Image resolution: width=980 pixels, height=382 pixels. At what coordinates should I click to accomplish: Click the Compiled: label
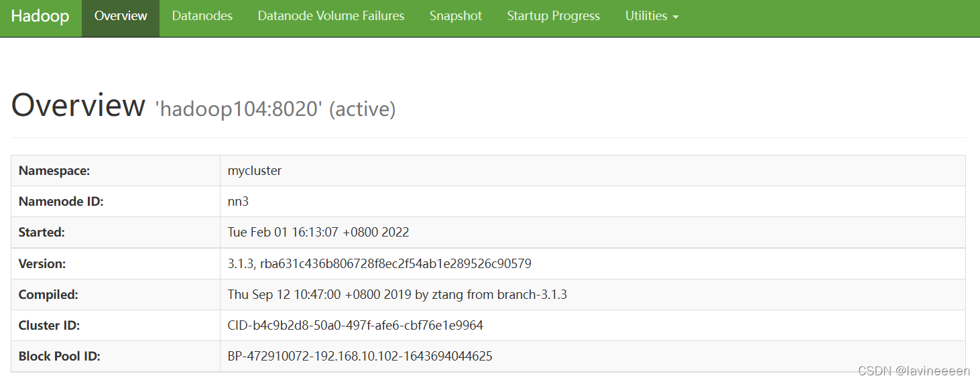pos(48,294)
